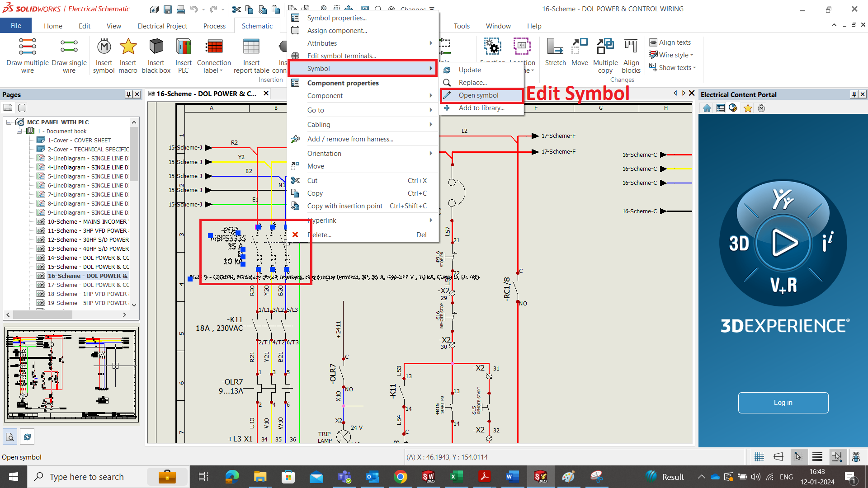Open the Tools menu

pyautogui.click(x=462, y=26)
